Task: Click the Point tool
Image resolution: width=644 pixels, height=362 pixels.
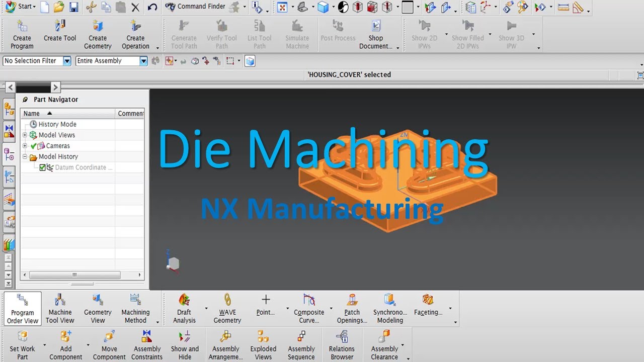Action: point(266,305)
